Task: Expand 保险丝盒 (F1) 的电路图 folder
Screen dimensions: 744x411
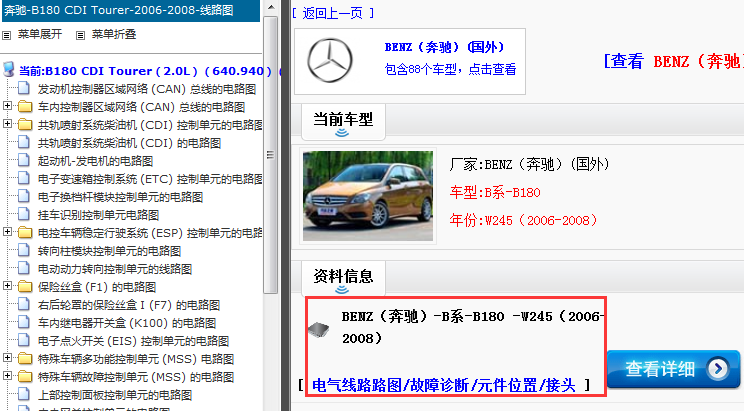Action: (x=7, y=286)
